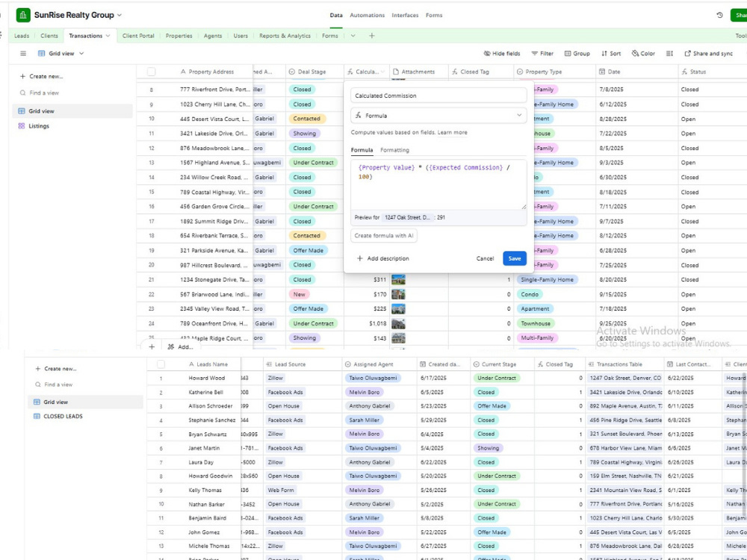
Task: Select Grid view in the Transactions sidebar
Action: (72, 111)
